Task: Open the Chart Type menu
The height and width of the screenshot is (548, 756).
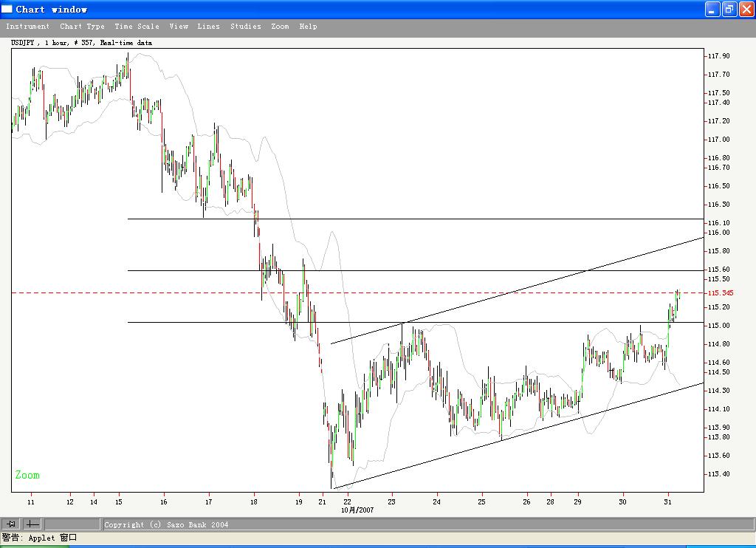Action: [x=82, y=27]
